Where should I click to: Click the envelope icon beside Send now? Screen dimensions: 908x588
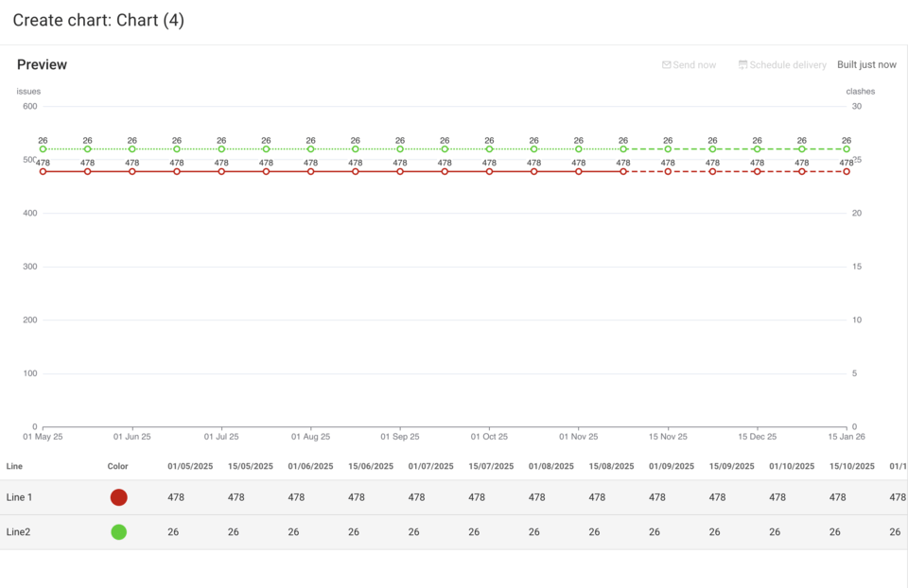click(666, 65)
